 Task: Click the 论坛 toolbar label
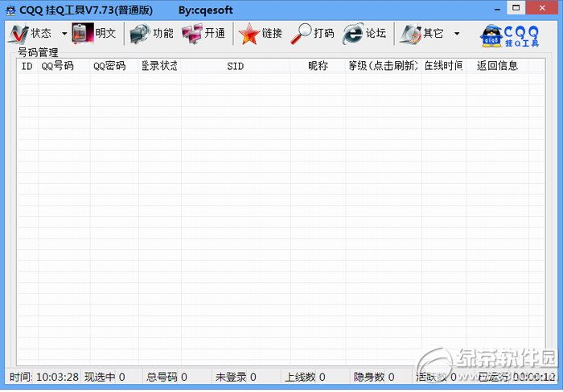click(x=376, y=34)
